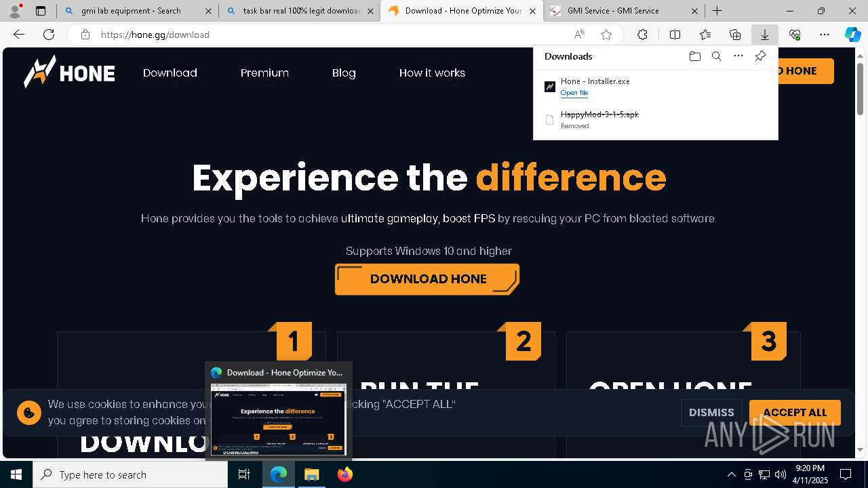Open a new browser tab
The height and width of the screenshot is (488, 868).
717,11
